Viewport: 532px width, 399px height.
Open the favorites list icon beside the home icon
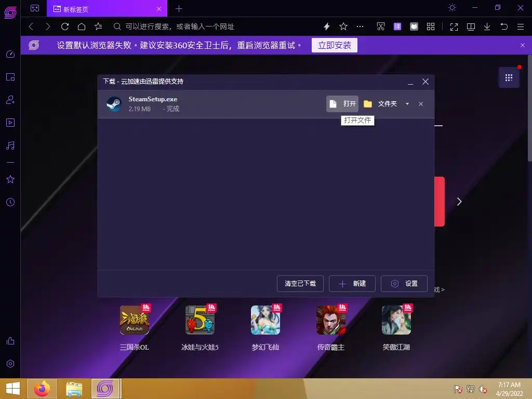pos(98,26)
